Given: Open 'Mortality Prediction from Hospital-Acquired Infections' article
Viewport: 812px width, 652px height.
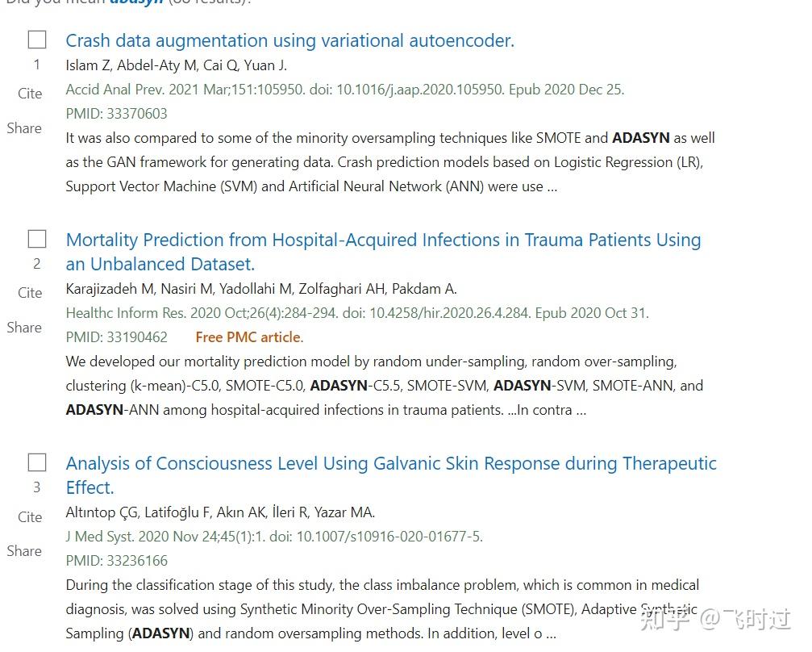Looking at the screenshot, I should pos(383,240).
